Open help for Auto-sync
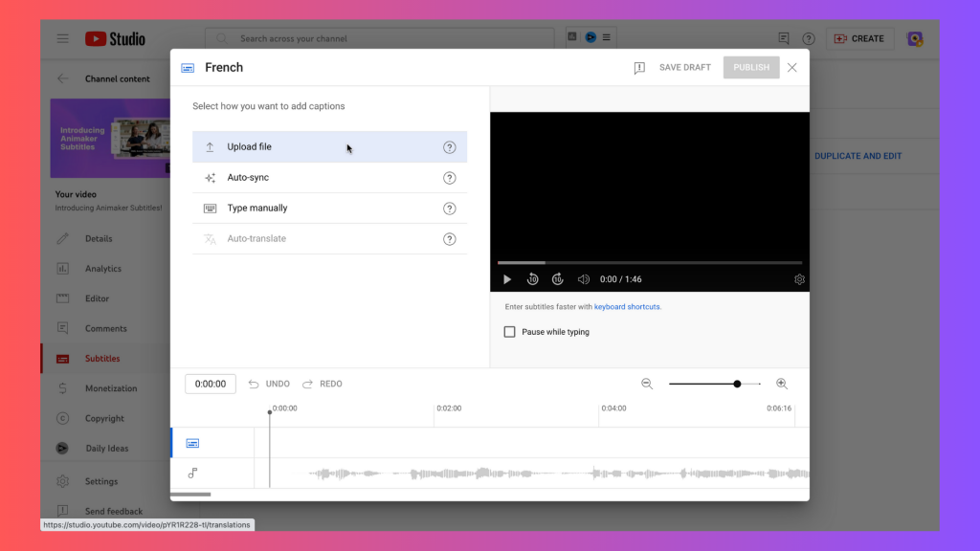The width and height of the screenshot is (980, 551). 450,178
